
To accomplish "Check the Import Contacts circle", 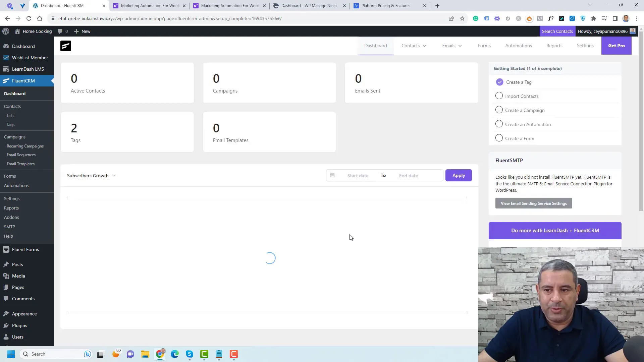I will pos(499,96).
